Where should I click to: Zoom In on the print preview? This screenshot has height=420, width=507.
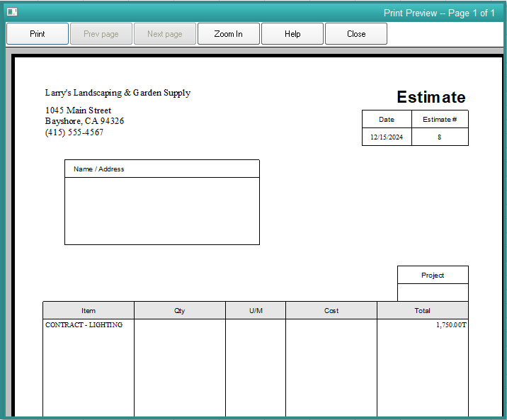[x=228, y=33]
